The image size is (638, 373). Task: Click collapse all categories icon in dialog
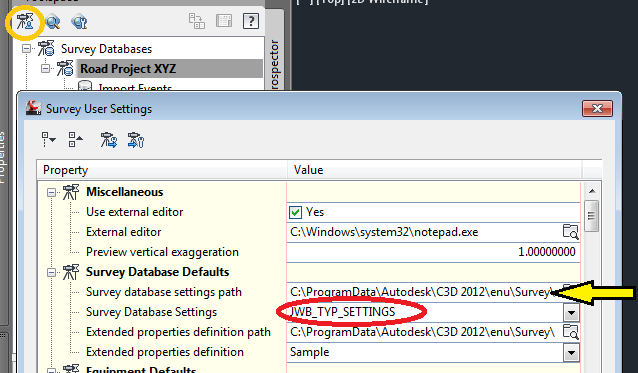pos(75,140)
